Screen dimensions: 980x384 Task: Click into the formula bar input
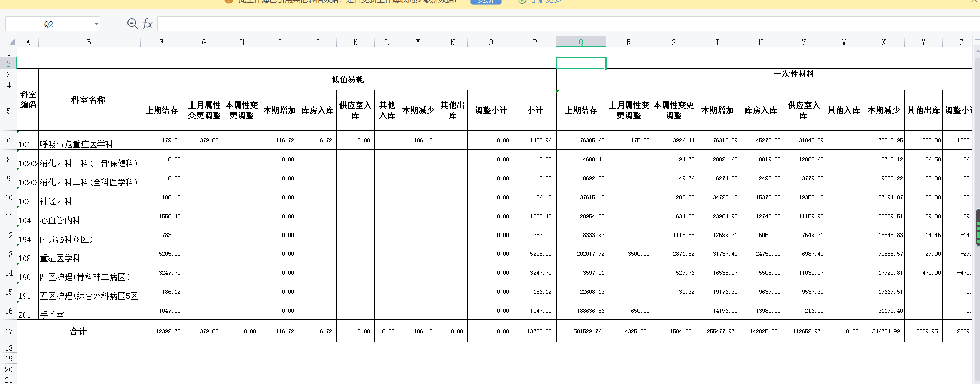click(x=567, y=24)
